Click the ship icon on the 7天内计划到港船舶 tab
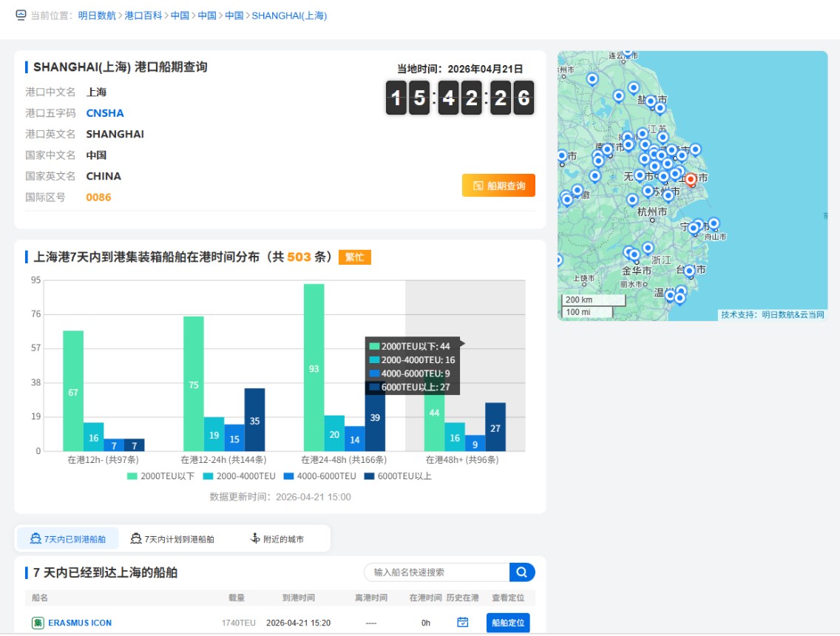840x636 pixels. pyautogui.click(x=135, y=539)
